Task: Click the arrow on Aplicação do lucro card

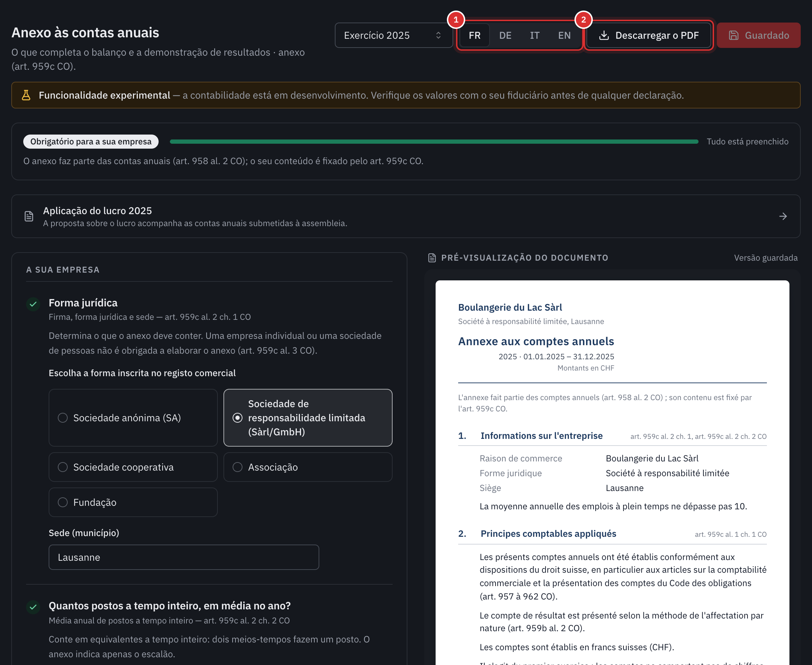Action: point(783,216)
